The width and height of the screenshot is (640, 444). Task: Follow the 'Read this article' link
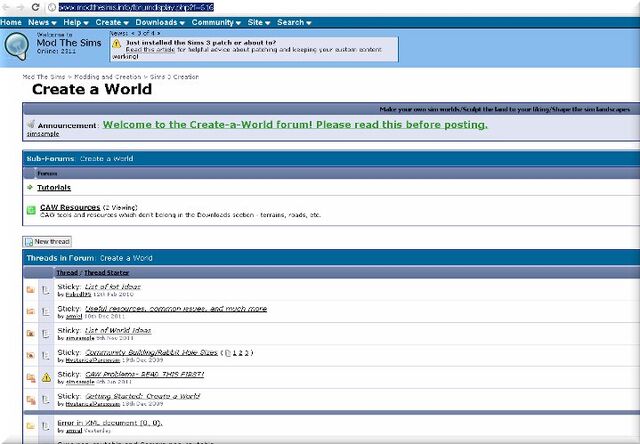pyautogui.click(x=150, y=49)
